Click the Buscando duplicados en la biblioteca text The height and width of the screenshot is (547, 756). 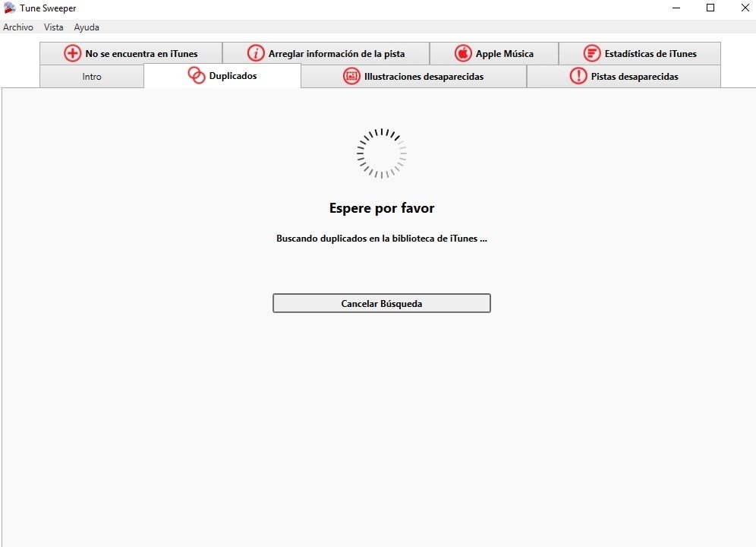pyautogui.click(x=382, y=239)
